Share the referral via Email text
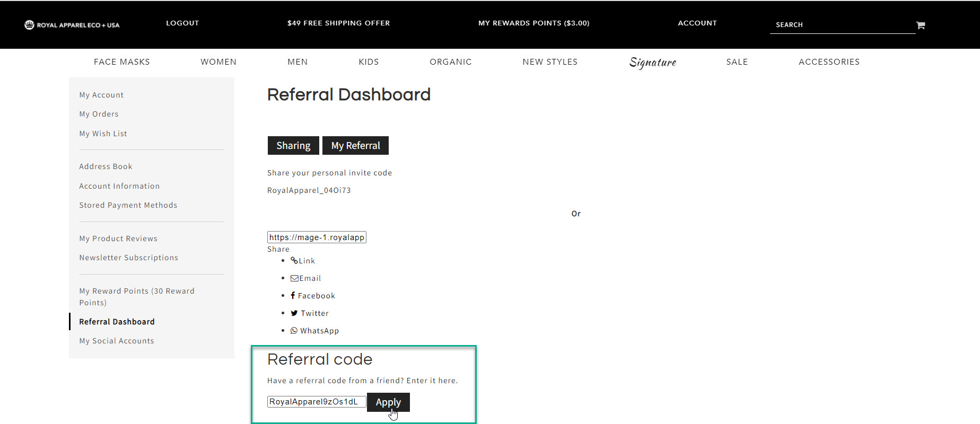 [310, 278]
